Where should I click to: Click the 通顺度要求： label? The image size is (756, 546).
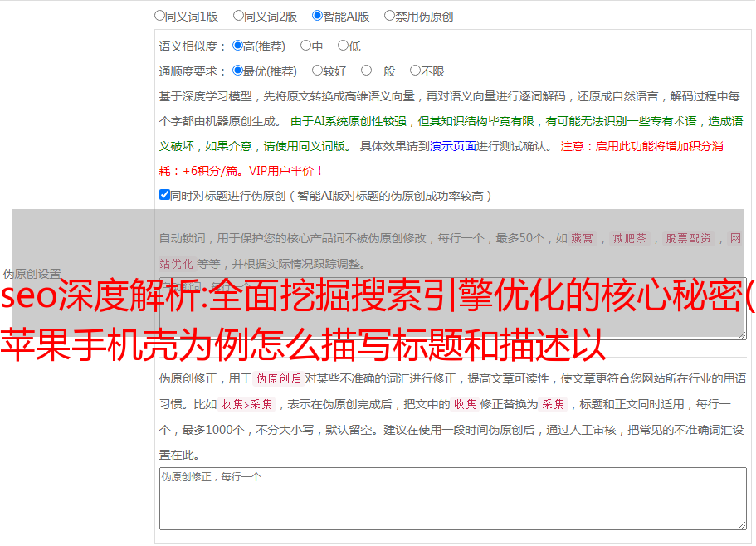pyautogui.click(x=193, y=71)
